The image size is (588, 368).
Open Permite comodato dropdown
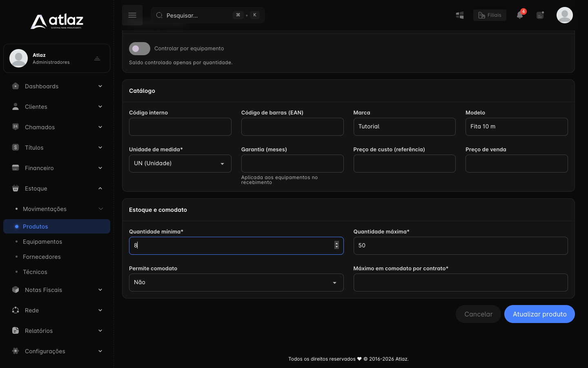[x=236, y=283]
